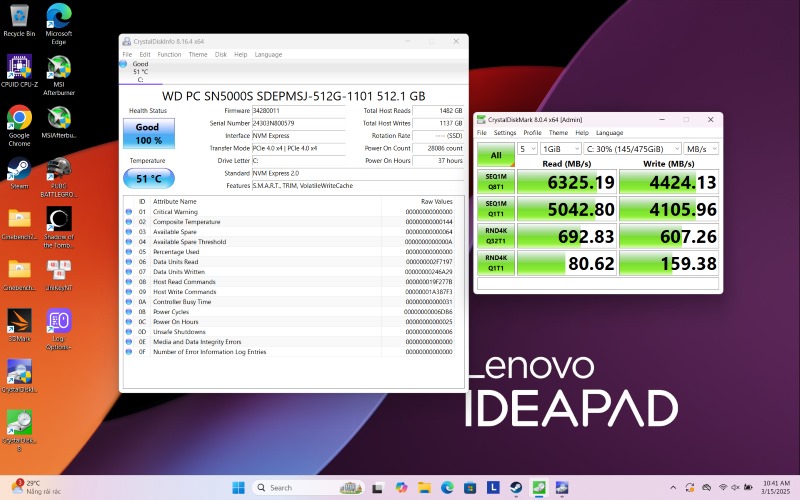Open Function menu in CrystalDiskInfo
Image resolution: width=800 pixels, height=500 pixels.
point(169,55)
